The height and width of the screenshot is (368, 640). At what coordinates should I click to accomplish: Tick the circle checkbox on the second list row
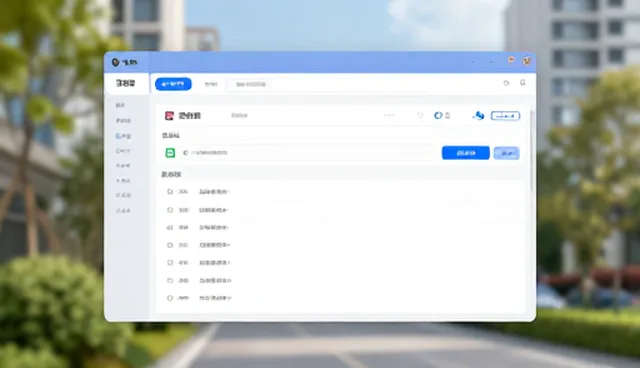click(x=170, y=210)
